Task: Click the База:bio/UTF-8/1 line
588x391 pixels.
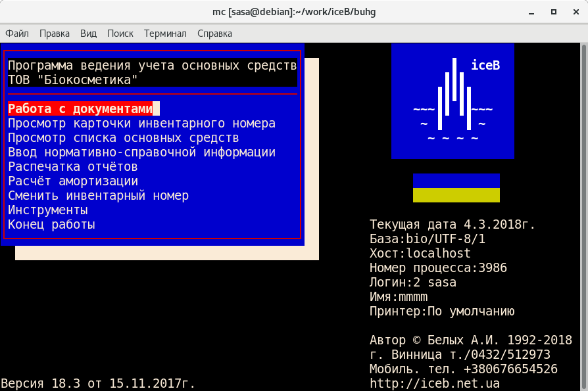Action: (x=427, y=239)
